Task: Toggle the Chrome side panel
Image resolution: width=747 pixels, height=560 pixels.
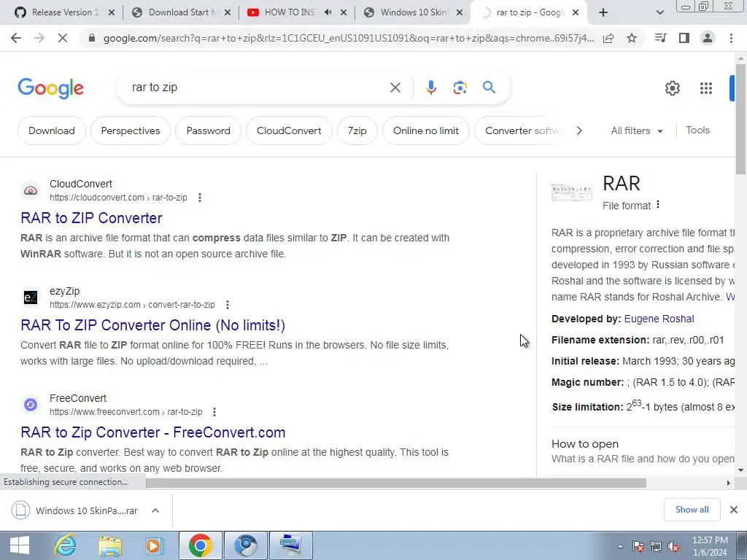Action: point(684,38)
